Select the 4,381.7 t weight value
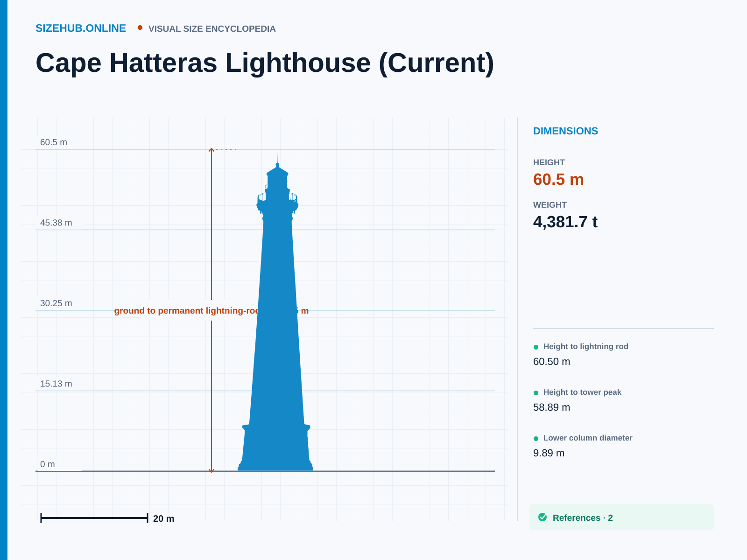 565,222
